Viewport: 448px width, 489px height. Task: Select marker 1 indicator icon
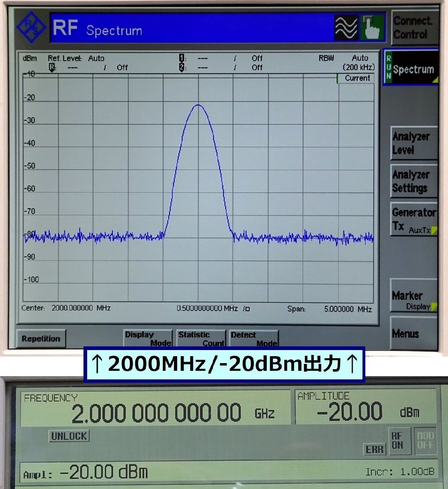coord(182,58)
